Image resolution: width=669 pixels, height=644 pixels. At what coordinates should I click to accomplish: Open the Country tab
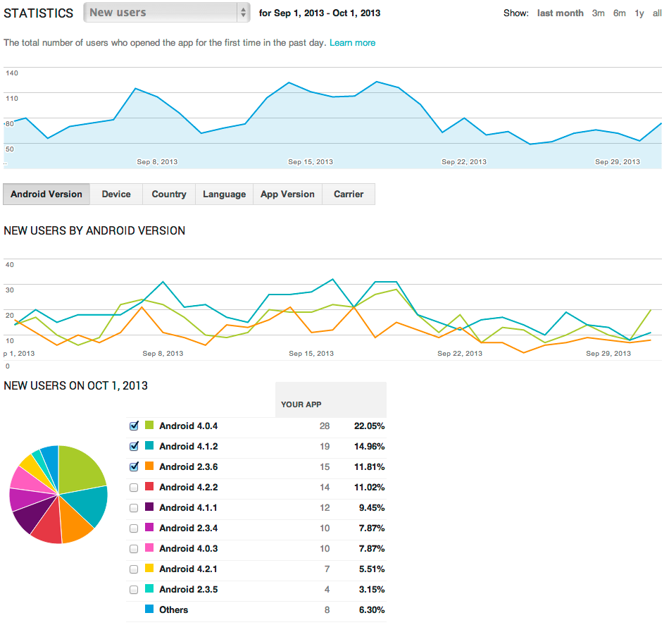tap(169, 194)
